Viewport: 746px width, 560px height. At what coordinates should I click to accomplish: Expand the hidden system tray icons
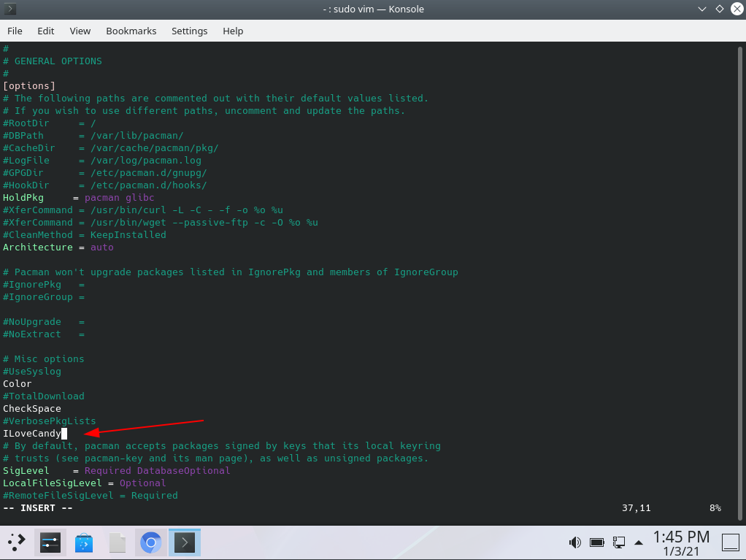coord(638,542)
